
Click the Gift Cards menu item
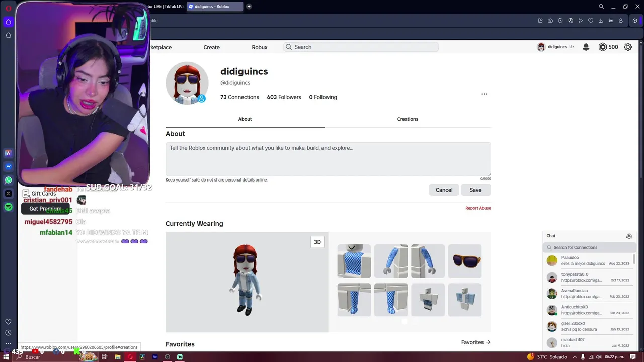point(39,194)
